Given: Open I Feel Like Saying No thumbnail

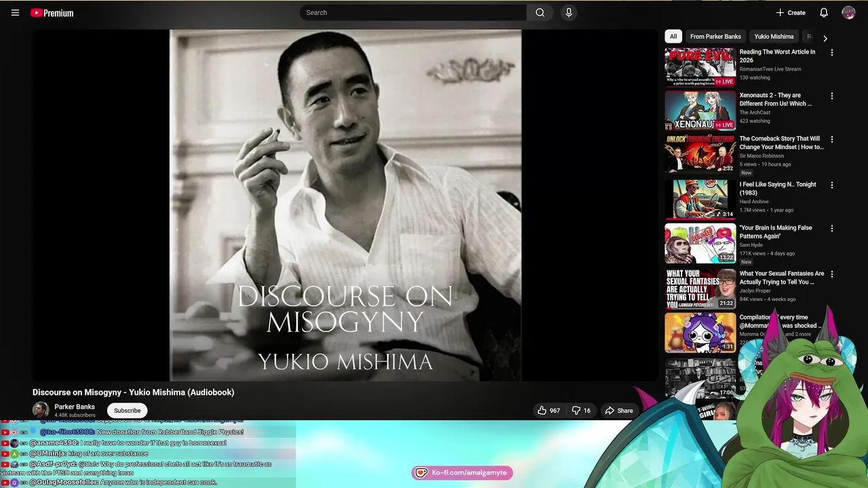Looking at the screenshot, I should click(x=700, y=199).
